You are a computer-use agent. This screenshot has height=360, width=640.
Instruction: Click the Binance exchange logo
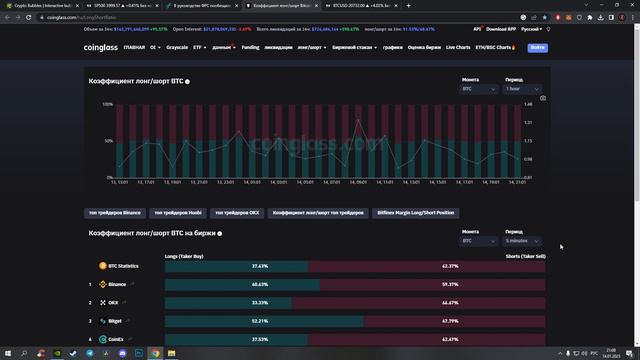pyautogui.click(x=103, y=284)
